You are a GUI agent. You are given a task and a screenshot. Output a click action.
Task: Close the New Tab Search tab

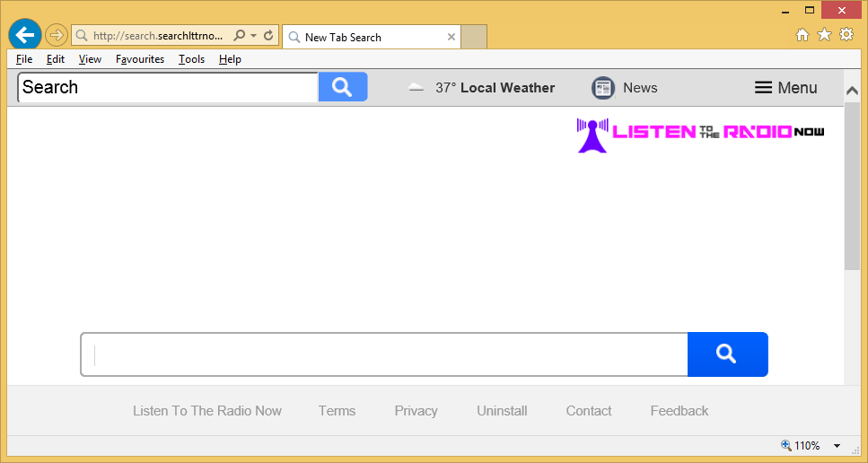click(451, 38)
